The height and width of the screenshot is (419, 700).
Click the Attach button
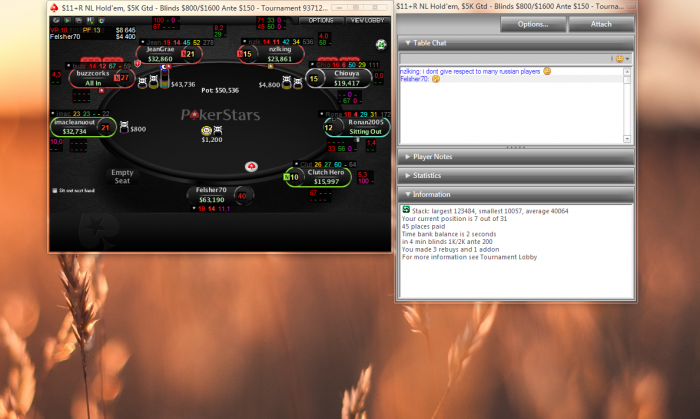[x=601, y=24]
